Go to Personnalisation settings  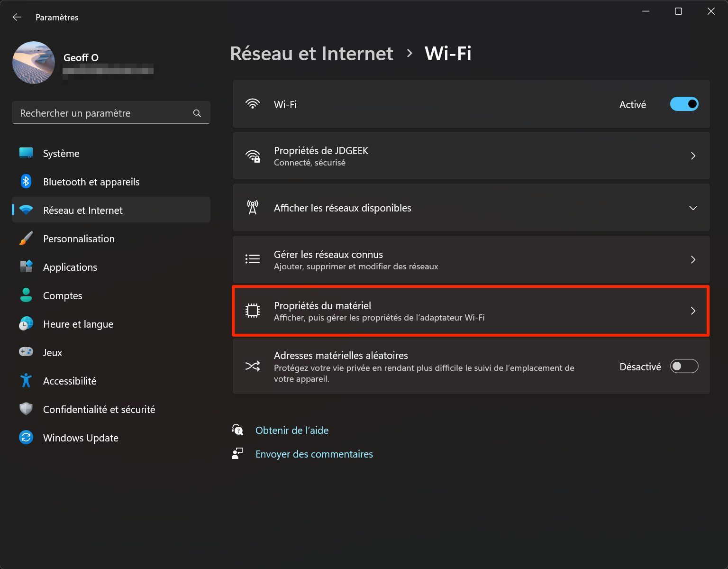point(111,239)
